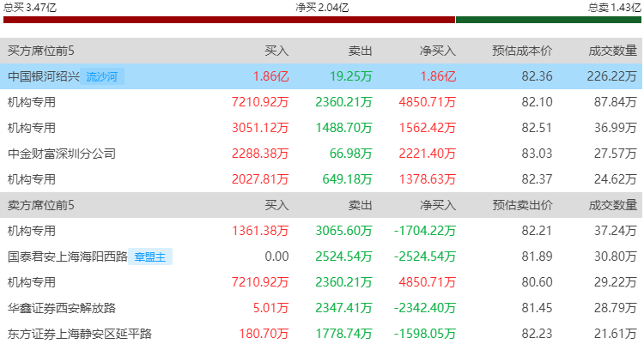Click the green total-sell bar segment
The height and width of the screenshot is (344, 644).
click(x=549, y=20)
